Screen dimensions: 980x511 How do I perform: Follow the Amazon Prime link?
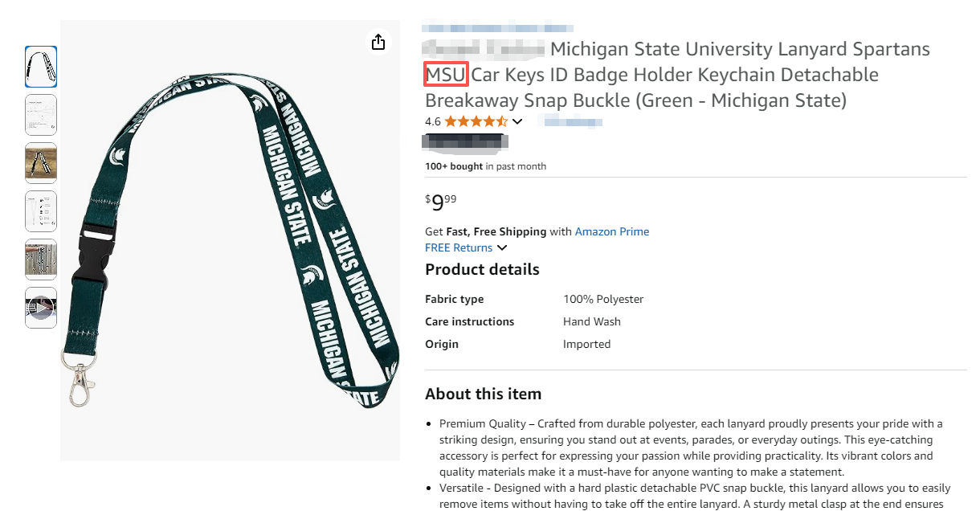[x=611, y=231]
